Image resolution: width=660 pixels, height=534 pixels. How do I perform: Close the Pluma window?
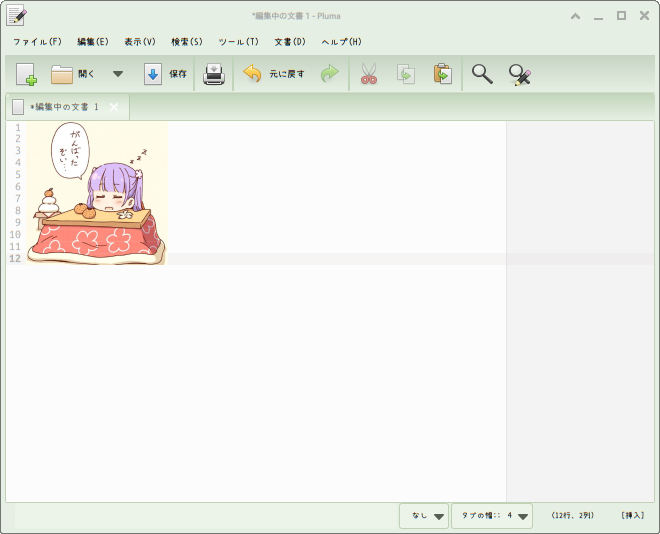[644, 16]
